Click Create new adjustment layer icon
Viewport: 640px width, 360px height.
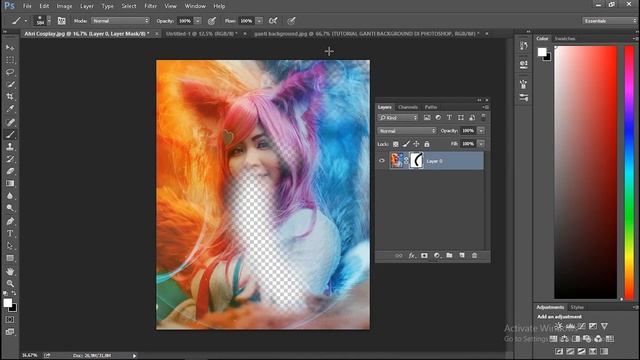click(x=437, y=256)
